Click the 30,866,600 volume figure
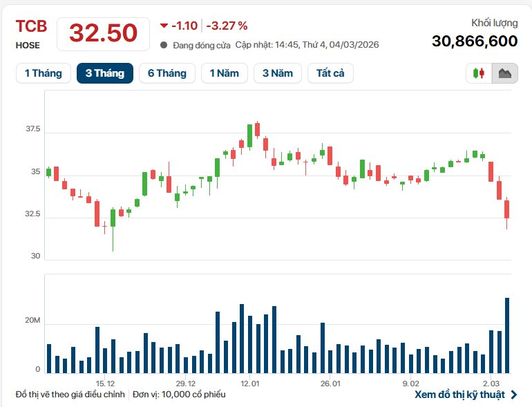The height and width of the screenshot is (407, 532). pos(475,41)
